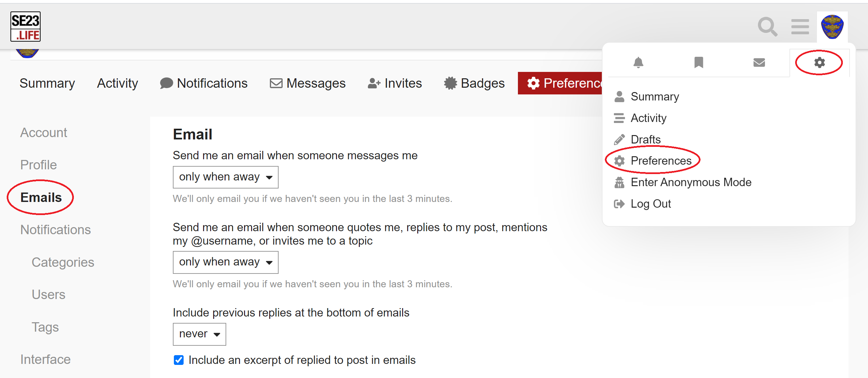The height and width of the screenshot is (378, 868).
Task: Click the user avatar in header
Action: [x=832, y=27]
